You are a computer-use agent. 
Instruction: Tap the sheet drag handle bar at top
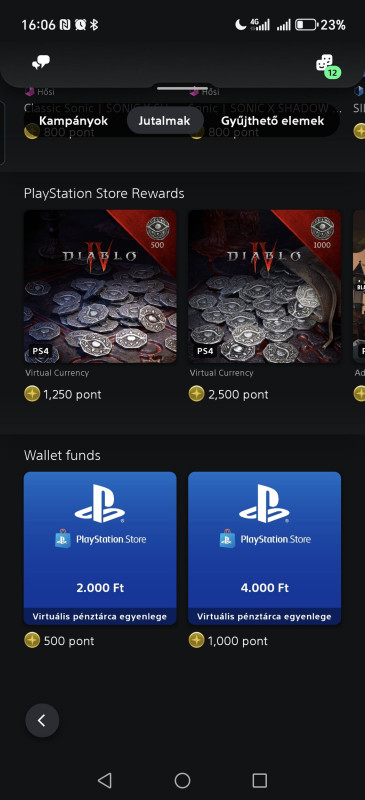[182, 88]
